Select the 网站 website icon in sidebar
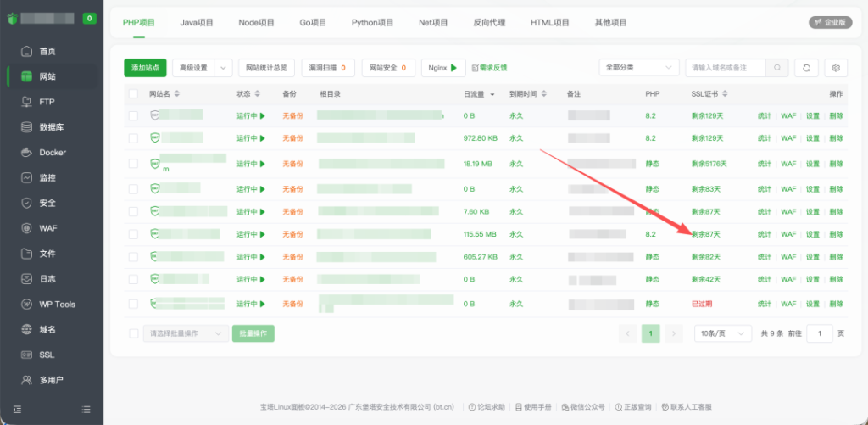Screen dimensions: 868x425 26,76
